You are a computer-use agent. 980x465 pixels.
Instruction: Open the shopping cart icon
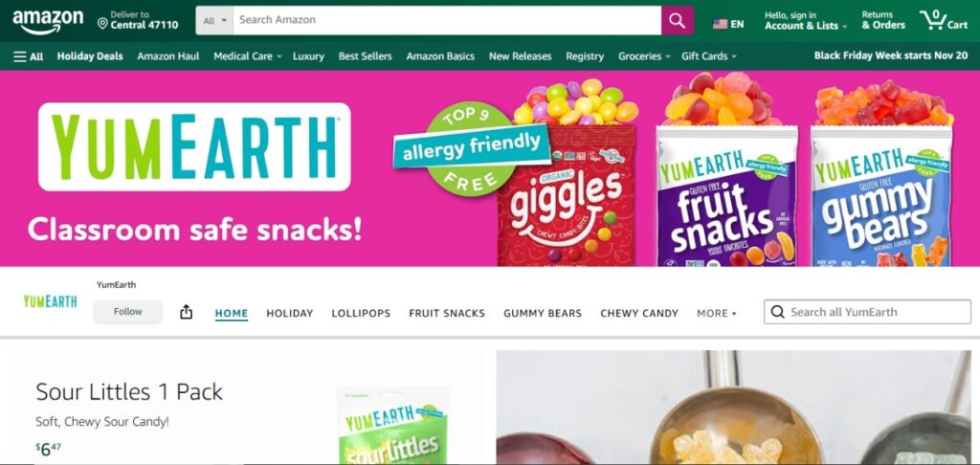[x=944, y=20]
